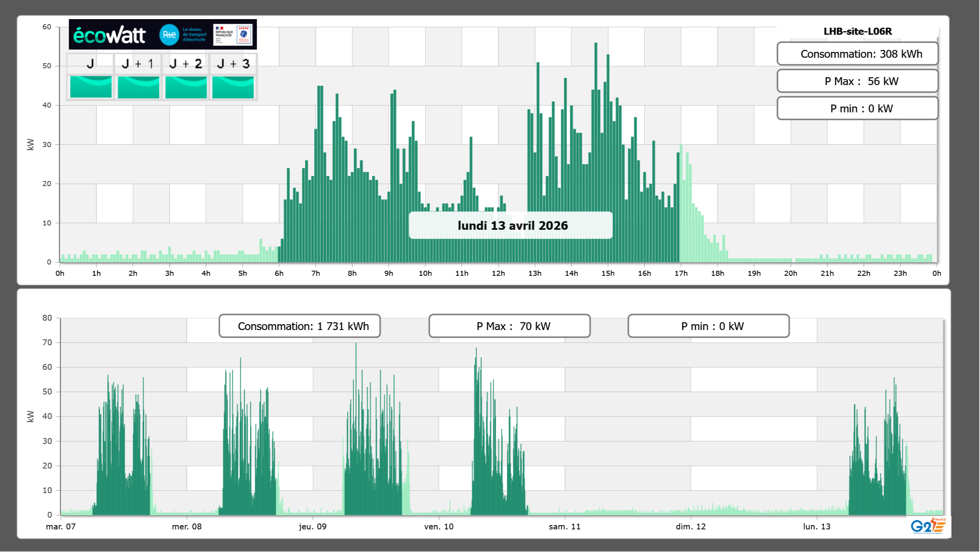Click the Consommation: 308 kWh box
980x552 pixels.
click(x=857, y=54)
